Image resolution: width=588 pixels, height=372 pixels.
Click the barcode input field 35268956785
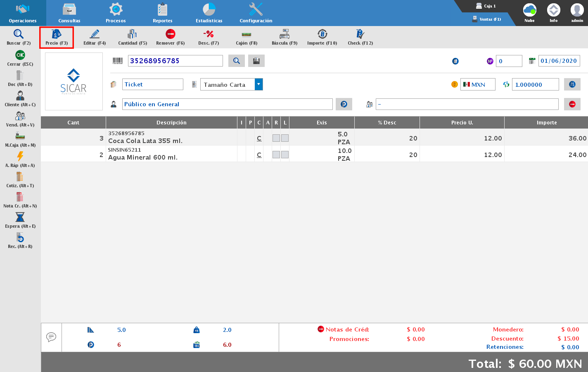coord(175,61)
